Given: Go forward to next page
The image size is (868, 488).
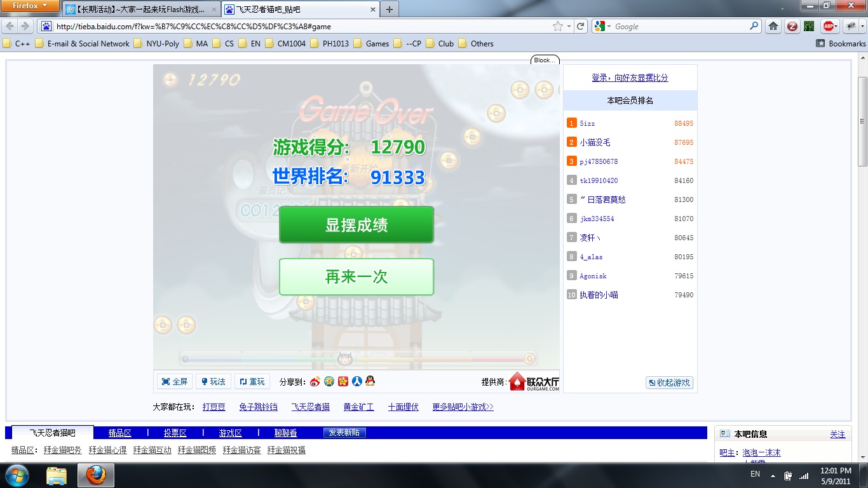Looking at the screenshot, I should click(25, 26).
